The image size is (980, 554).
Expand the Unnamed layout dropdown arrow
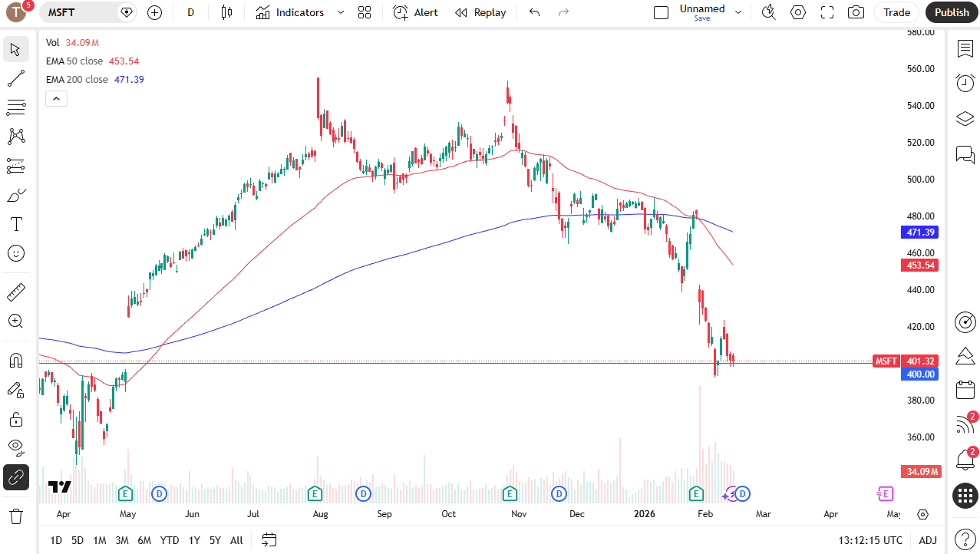[738, 12]
